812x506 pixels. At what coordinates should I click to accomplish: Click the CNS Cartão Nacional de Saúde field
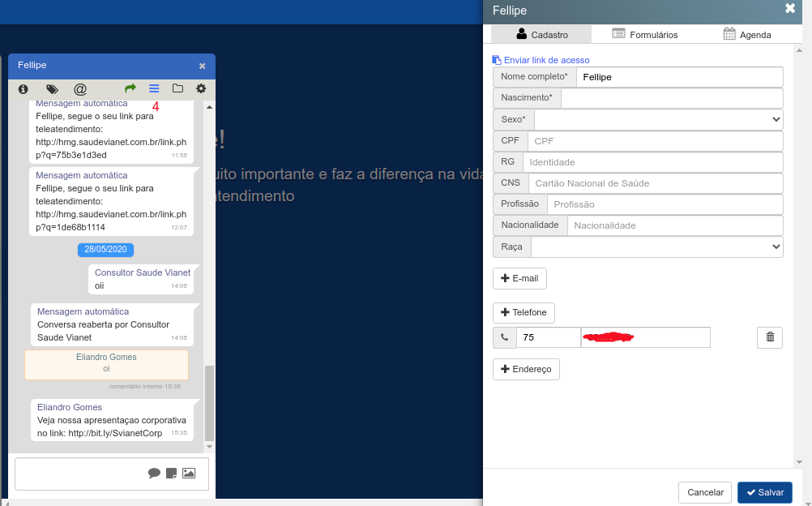tap(656, 183)
